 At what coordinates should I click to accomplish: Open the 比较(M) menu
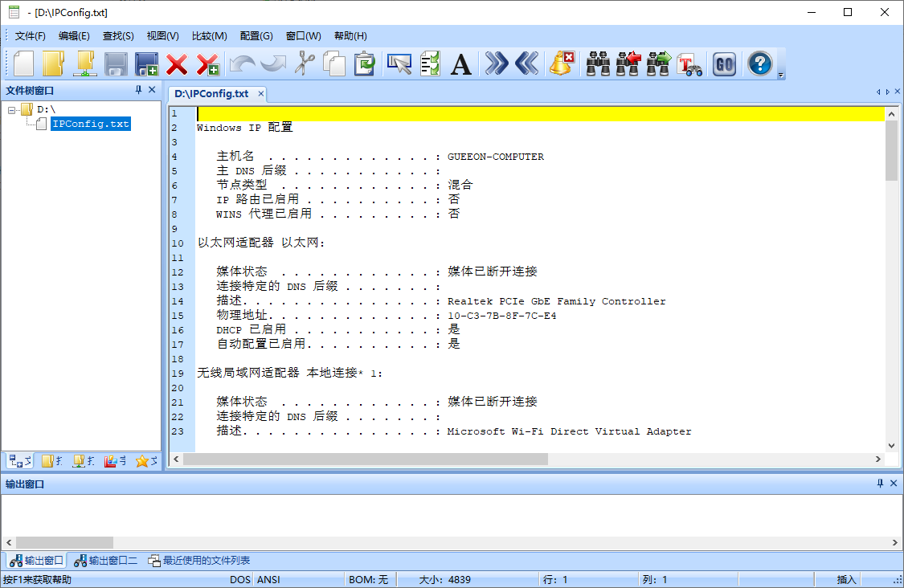209,36
